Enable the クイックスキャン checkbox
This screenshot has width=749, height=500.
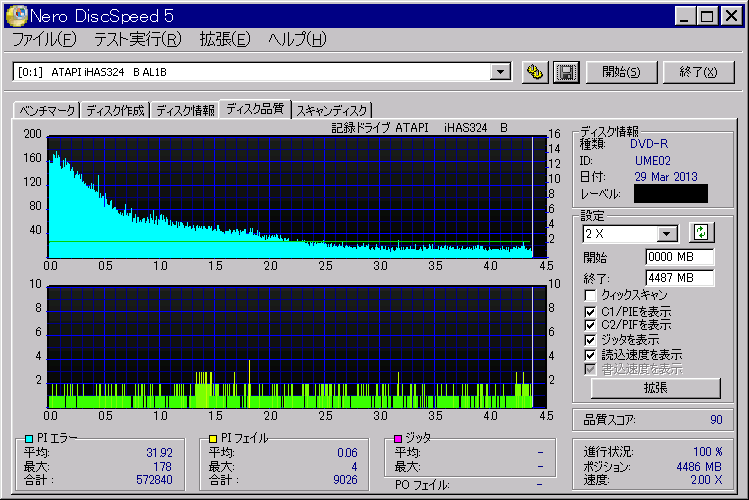[590, 295]
